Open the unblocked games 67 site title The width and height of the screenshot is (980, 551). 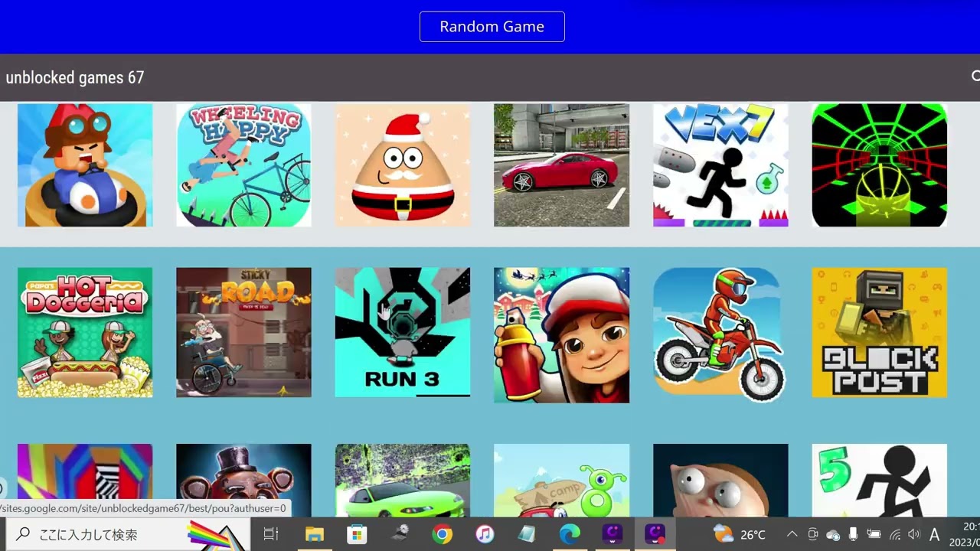coord(75,77)
